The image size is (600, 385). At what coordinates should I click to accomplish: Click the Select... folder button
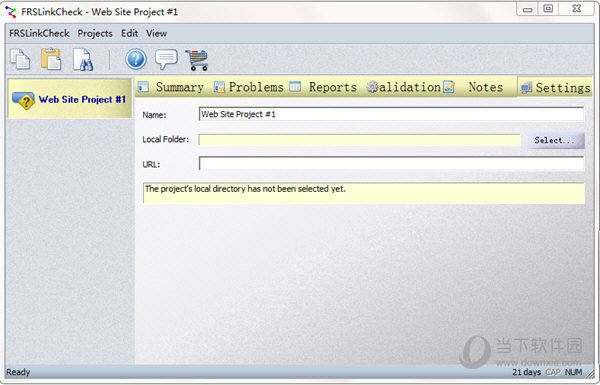coord(556,140)
